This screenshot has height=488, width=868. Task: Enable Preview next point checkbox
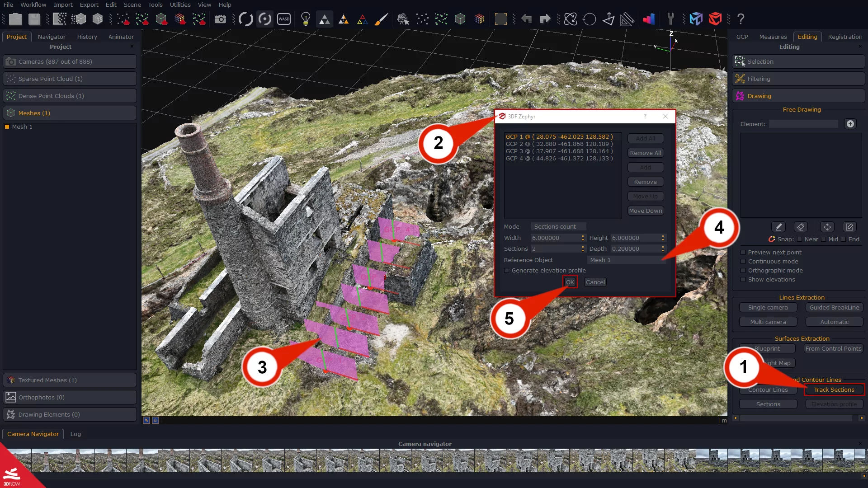coord(743,253)
